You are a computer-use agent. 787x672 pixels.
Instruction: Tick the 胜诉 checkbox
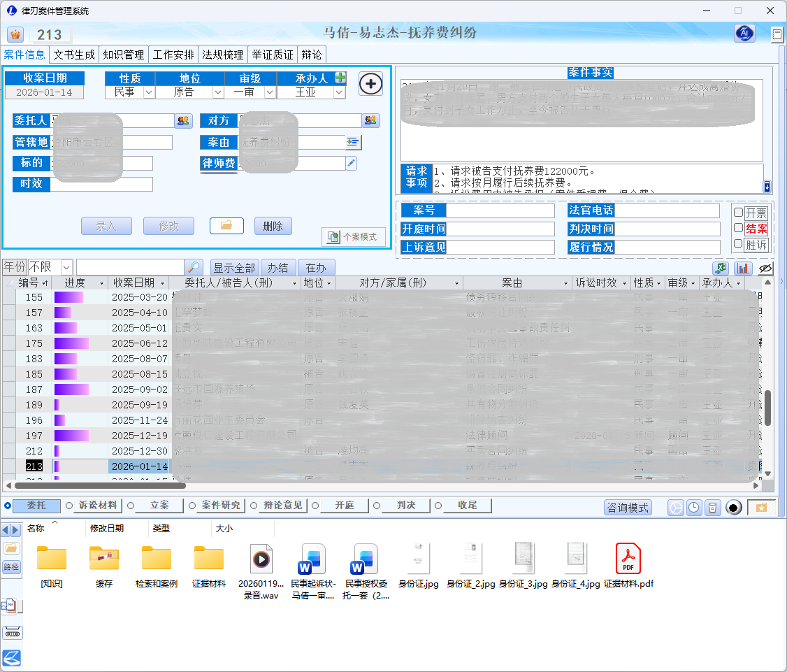[x=738, y=244]
